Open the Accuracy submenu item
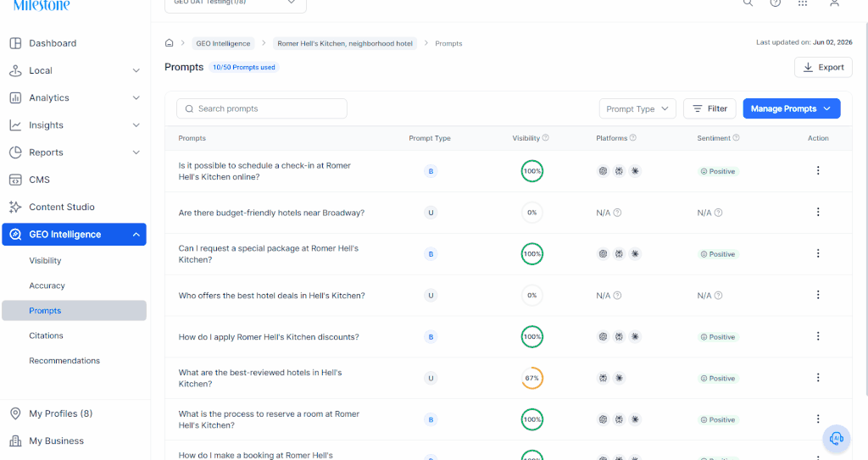 pyautogui.click(x=47, y=285)
